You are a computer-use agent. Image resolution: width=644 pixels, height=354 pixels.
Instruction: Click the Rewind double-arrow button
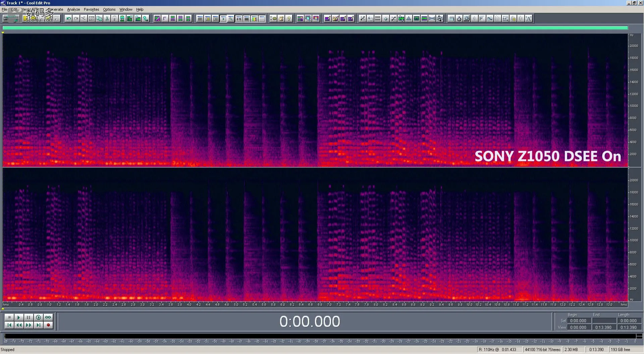pos(19,325)
